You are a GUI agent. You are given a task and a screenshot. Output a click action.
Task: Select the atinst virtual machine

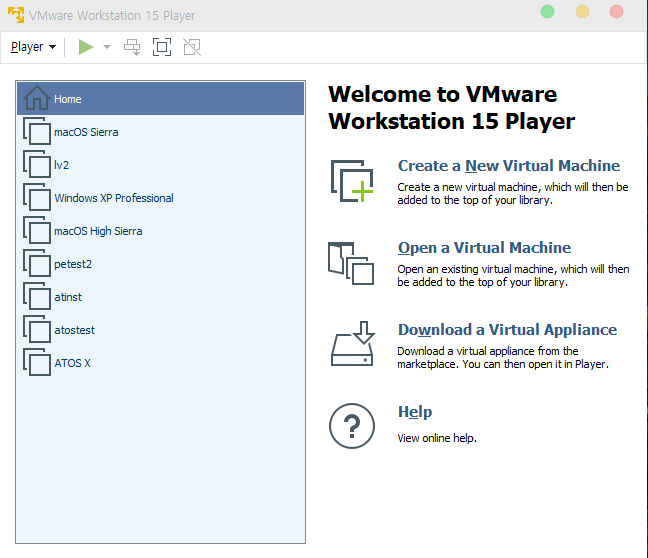pos(160,297)
